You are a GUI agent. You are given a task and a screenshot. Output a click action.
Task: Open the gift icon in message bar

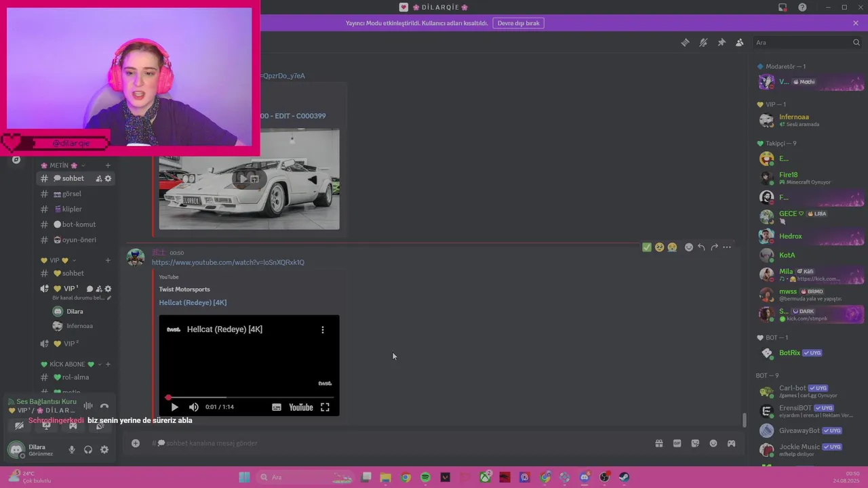pyautogui.click(x=658, y=443)
